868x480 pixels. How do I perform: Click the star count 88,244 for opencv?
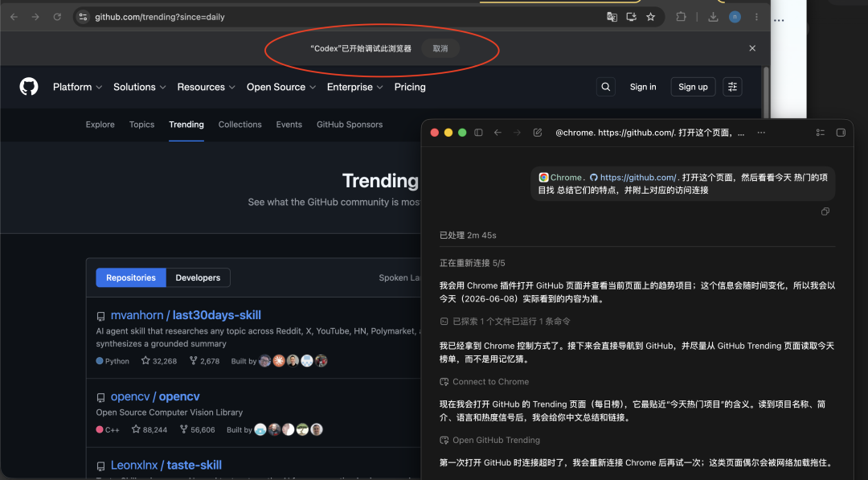149,429
